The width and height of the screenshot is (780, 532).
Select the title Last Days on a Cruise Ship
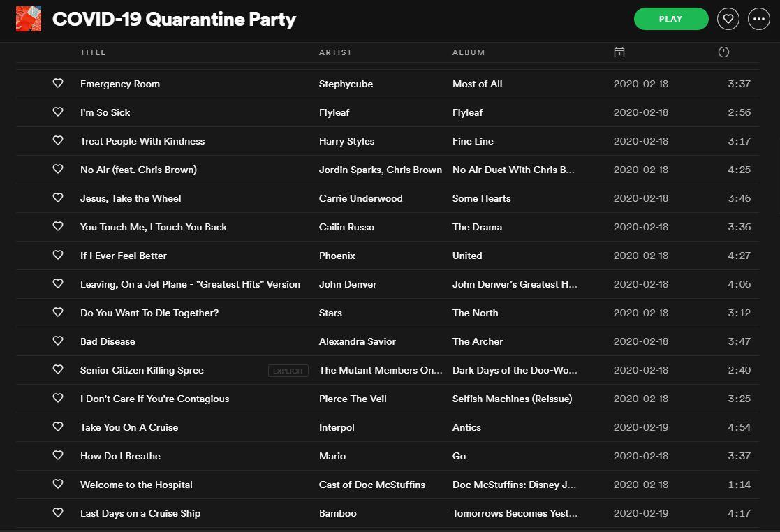[x=140, y=513]
